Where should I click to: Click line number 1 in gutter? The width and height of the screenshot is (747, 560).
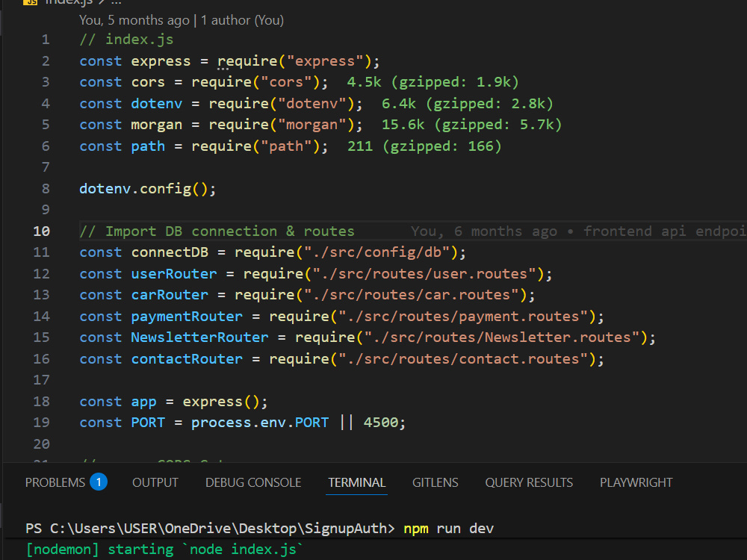coord(46,39)
